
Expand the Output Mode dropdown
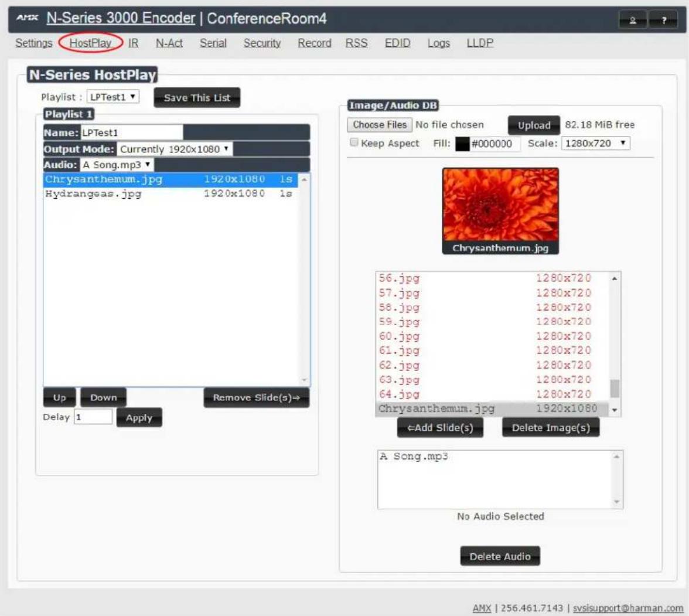(x=175, y=149)
